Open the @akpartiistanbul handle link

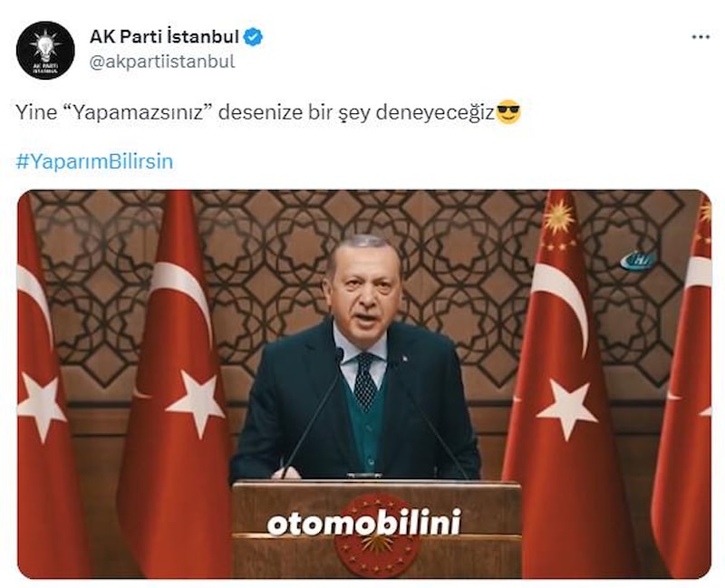(162, 62)
